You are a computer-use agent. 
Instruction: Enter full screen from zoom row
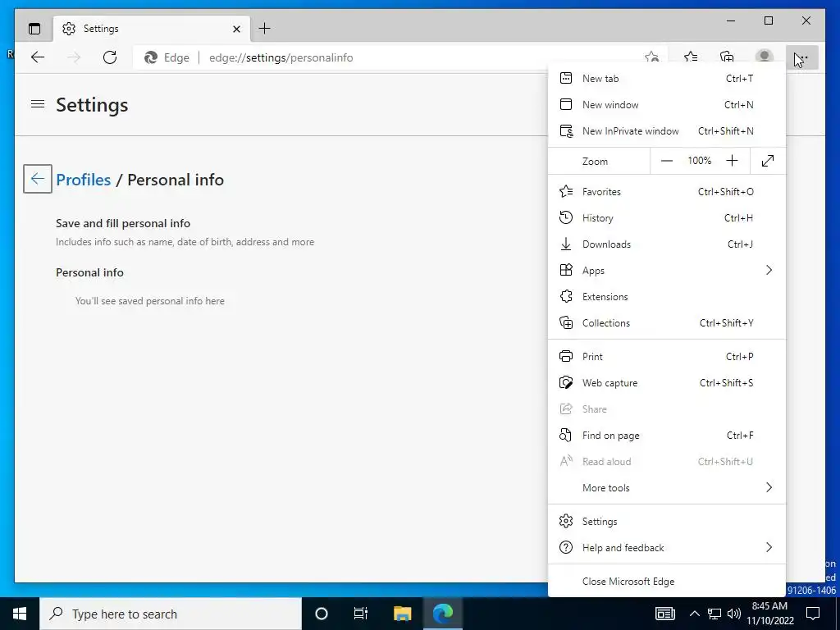[768, 161]
